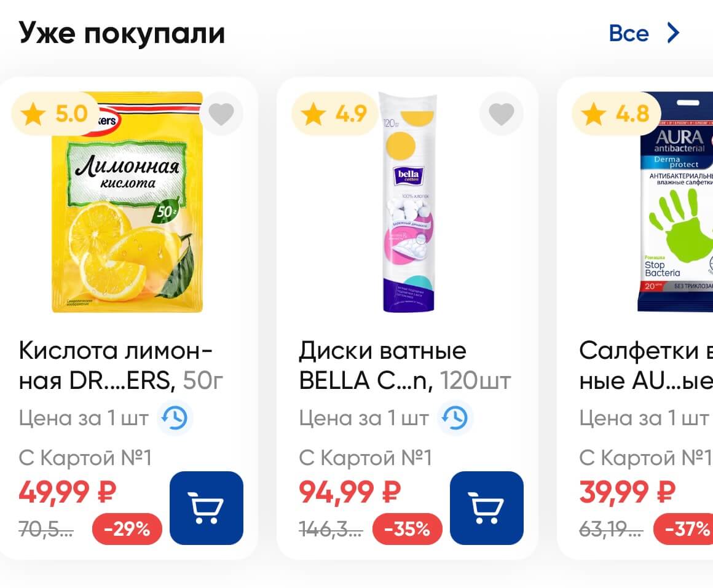Open the 4.9 star rating badge
713x588 pixels.
pos(336,114)
